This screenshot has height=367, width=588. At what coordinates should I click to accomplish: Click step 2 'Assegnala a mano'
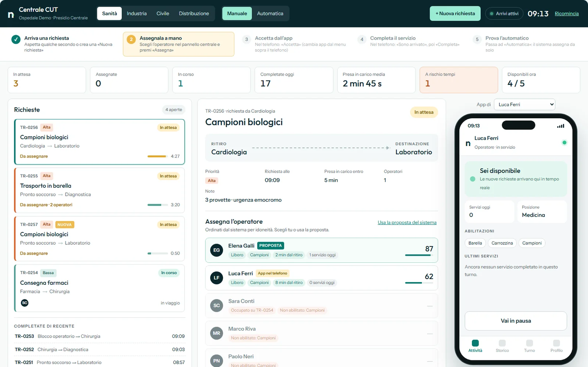tap(179, 44)
